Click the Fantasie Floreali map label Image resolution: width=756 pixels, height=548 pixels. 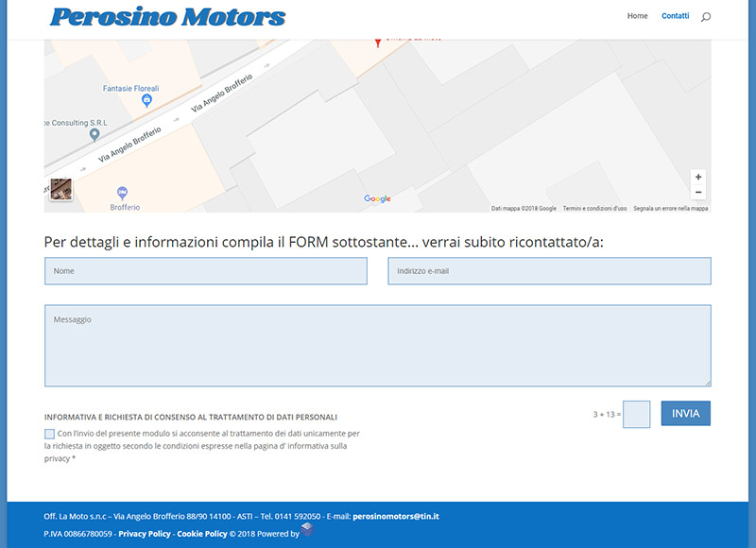tap(130, 88)
